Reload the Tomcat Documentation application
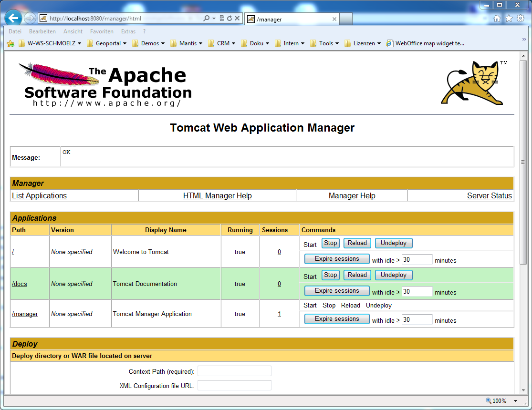This screenshot has width=532, height=410. (357, 275)
